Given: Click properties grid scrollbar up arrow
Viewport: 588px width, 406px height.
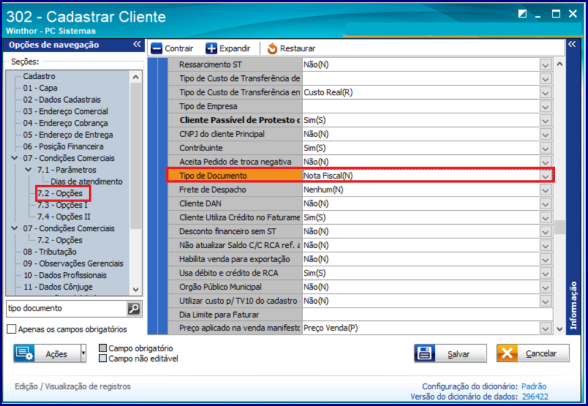Looking at the screenshot, I should point(560,64).
